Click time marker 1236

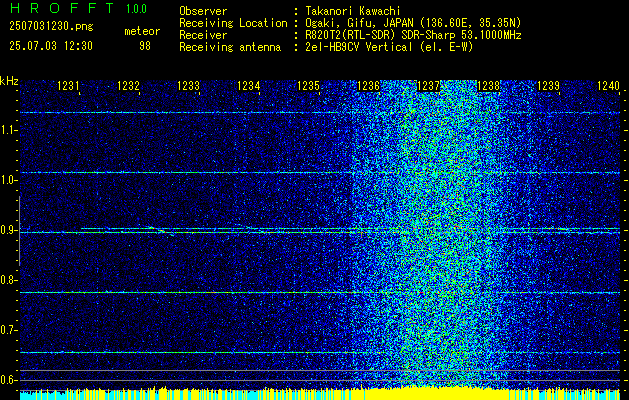368,86
